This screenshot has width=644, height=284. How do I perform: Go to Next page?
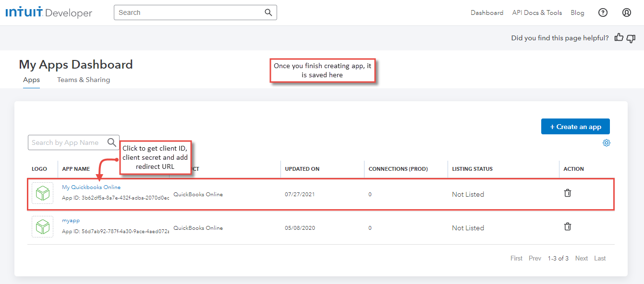pos(582,258)
